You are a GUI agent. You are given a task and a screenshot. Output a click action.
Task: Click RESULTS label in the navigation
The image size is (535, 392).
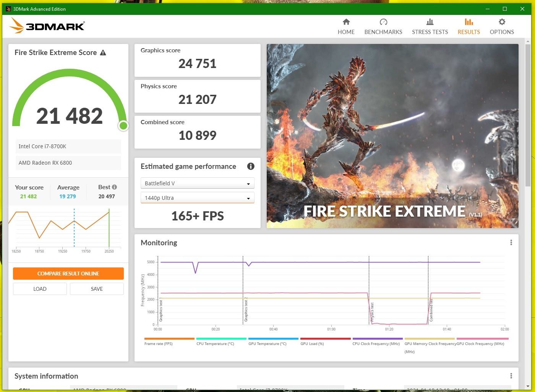coord(469,32)
